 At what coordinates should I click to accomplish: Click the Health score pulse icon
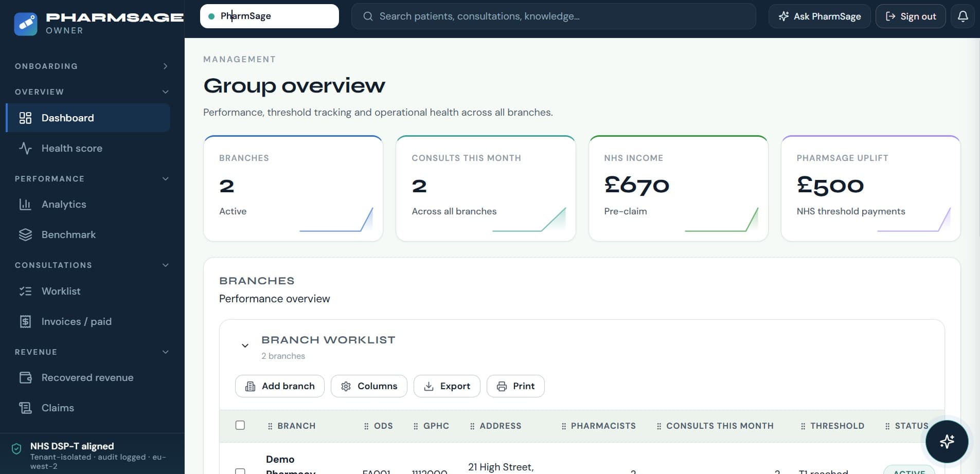[x=25, y=148]
